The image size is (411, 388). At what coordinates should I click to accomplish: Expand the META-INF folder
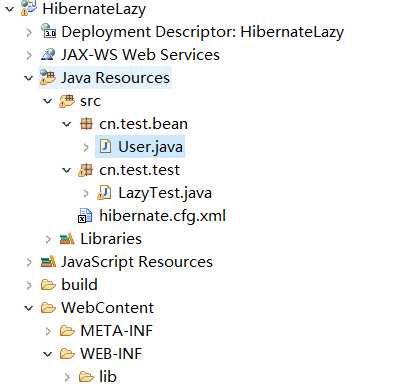point(48,331)
